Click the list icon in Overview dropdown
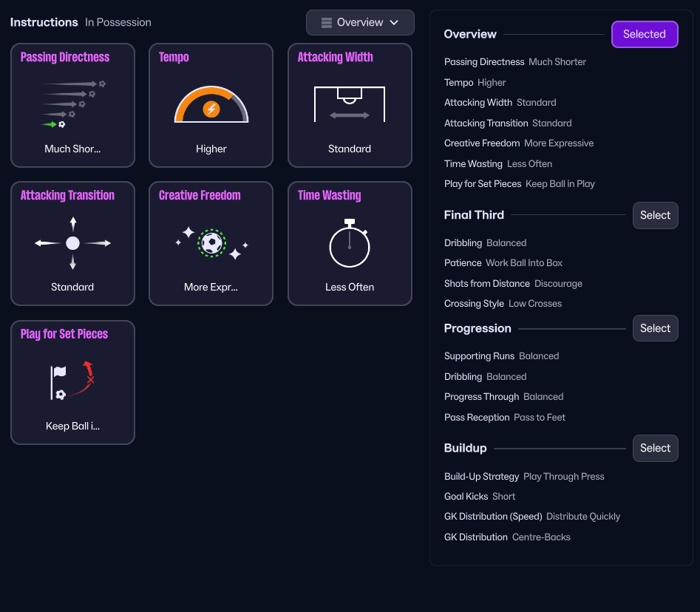The height and width of the screenshot is (612, 700). click(x=326, y=23)
